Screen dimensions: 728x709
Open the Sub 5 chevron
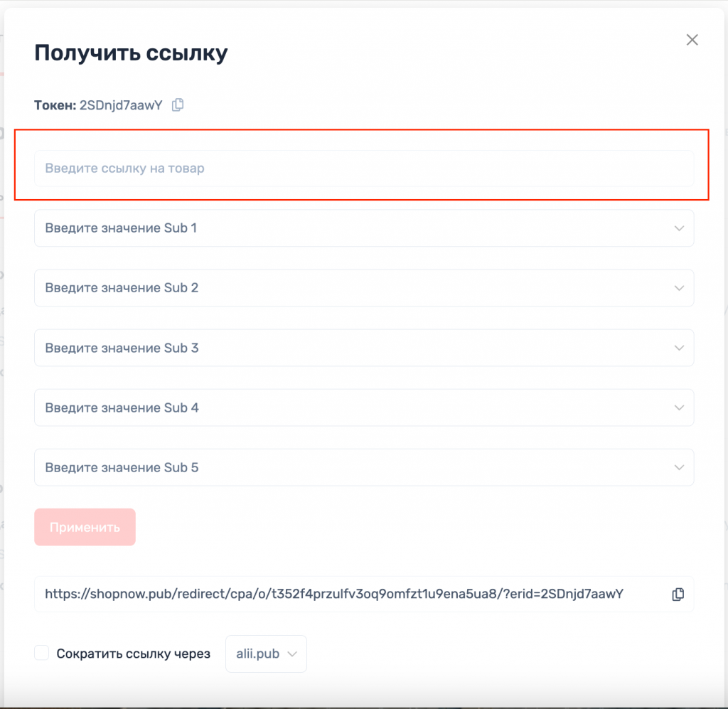[679, 467]
